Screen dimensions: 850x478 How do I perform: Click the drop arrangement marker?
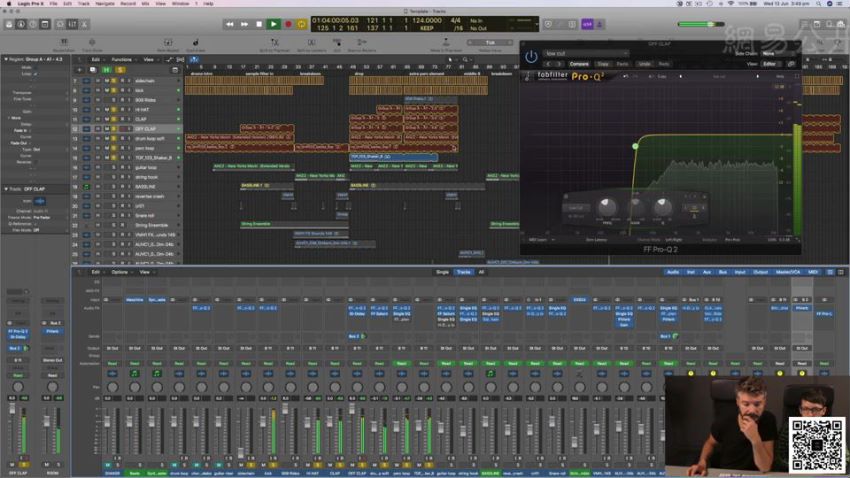tap(359, 74)
